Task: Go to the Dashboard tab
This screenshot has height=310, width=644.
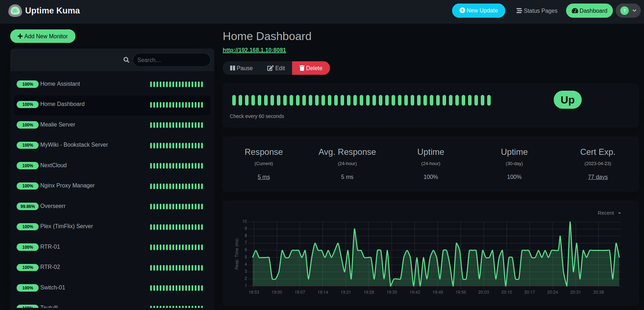Action: (x=589, y=11)
